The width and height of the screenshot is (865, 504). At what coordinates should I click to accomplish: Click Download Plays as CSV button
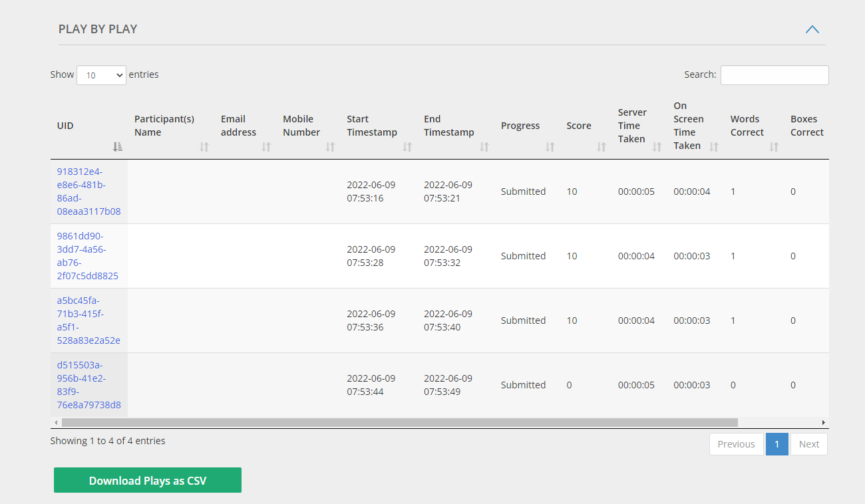(148, 481)
